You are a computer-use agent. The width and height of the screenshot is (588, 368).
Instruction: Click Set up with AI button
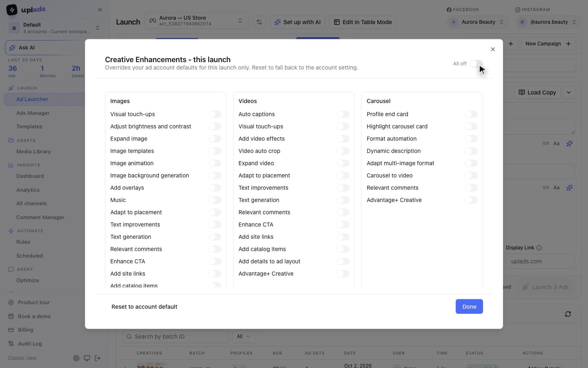pos(297,22)
